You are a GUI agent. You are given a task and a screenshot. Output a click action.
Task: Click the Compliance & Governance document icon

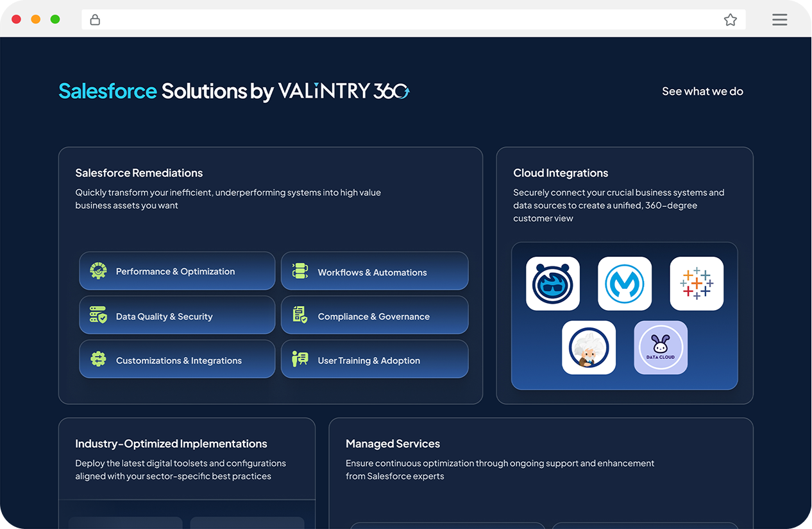pyautogui.click(x=300, y=315)
